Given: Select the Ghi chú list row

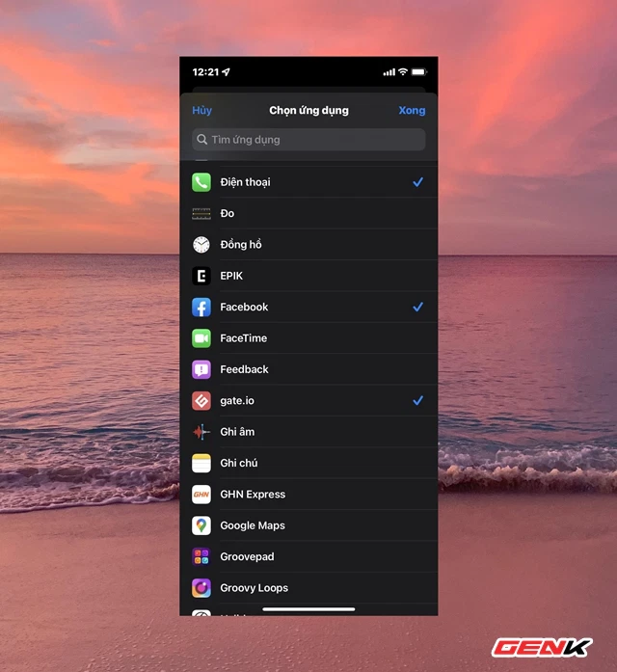Looking at the screenshot, I should [x=308, y=463].
